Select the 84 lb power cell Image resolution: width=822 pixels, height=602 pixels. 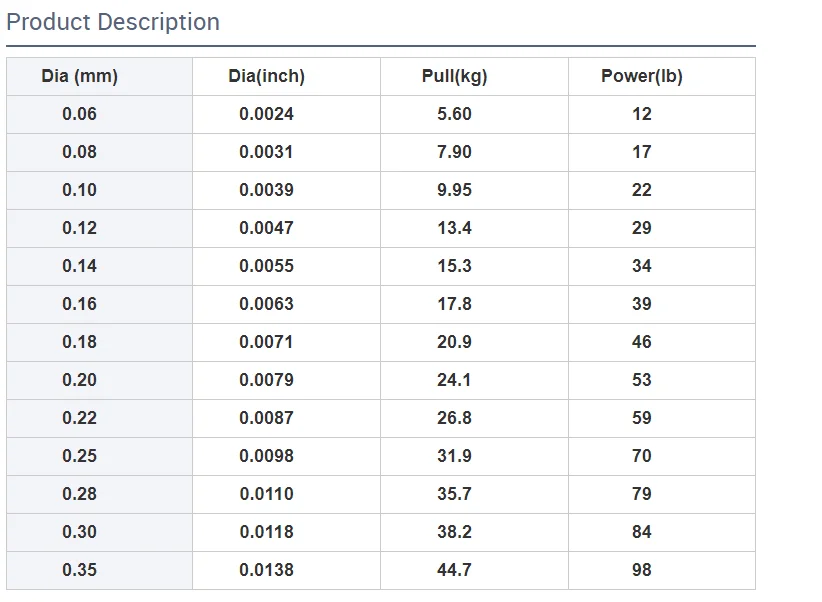click(x=642, y=532)
